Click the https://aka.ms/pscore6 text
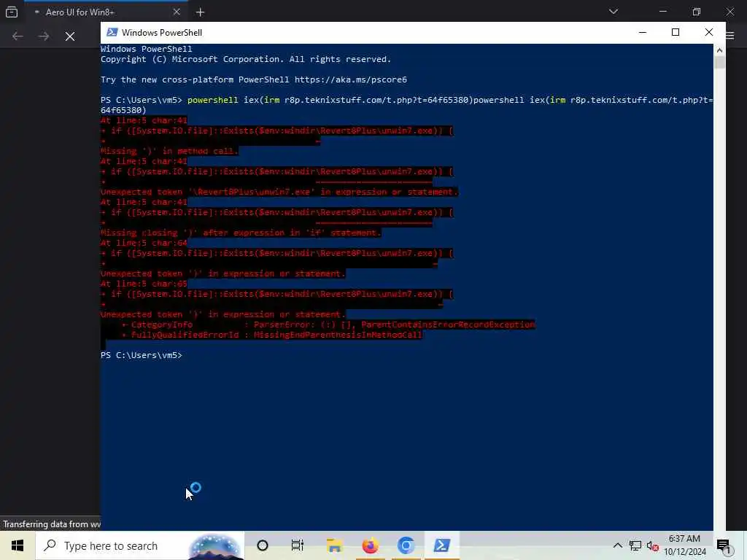The image size is (747, 560). (351, 79)
